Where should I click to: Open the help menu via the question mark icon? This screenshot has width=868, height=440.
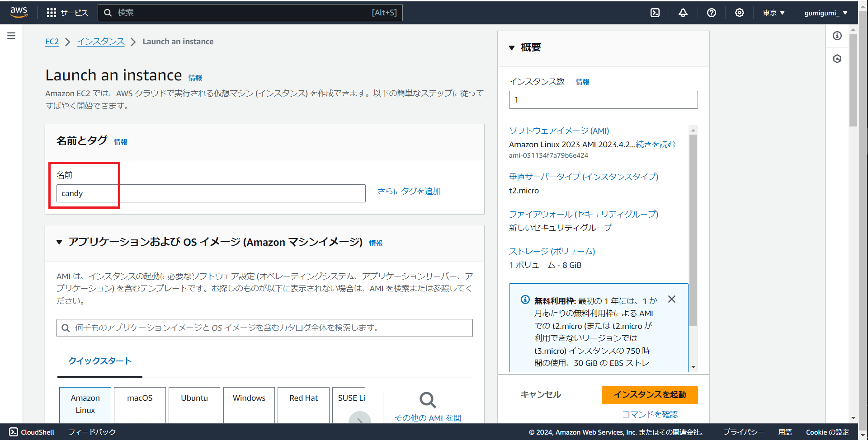point(711,12)
